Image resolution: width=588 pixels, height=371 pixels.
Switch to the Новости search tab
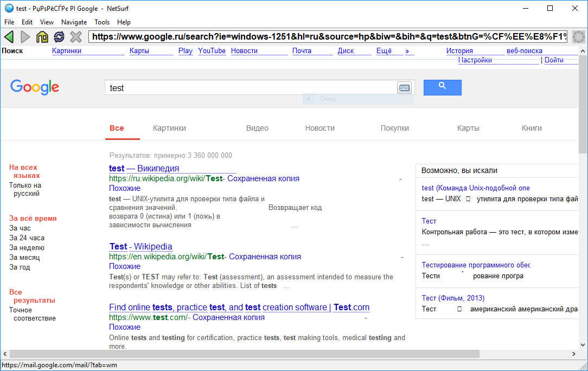click(x=319, y=129)
